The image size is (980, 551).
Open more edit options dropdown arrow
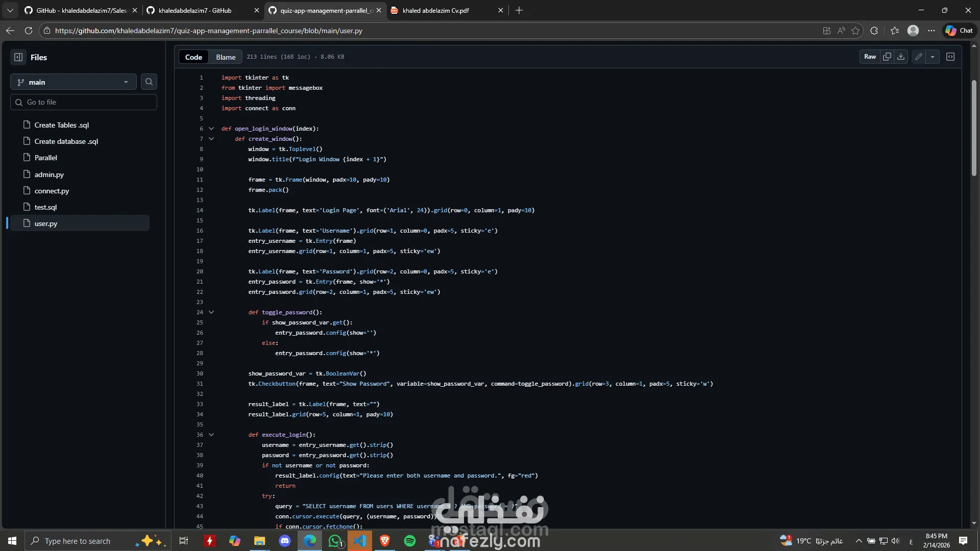click(933, 57)
